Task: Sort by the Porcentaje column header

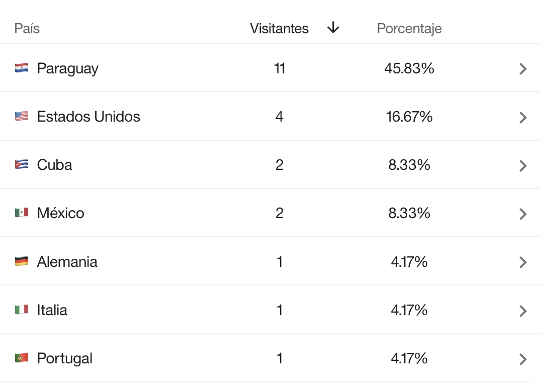Action: [x=409, y=29]
